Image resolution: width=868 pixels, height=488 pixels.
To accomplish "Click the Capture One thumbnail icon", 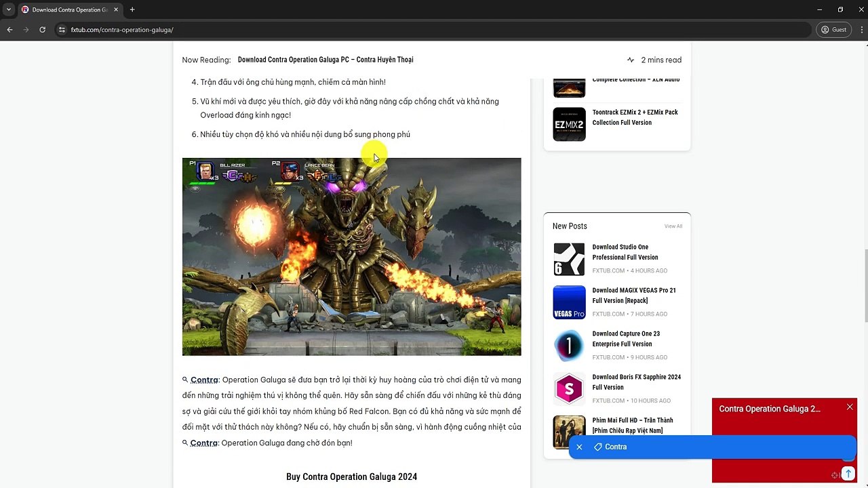I will (569, 346).
